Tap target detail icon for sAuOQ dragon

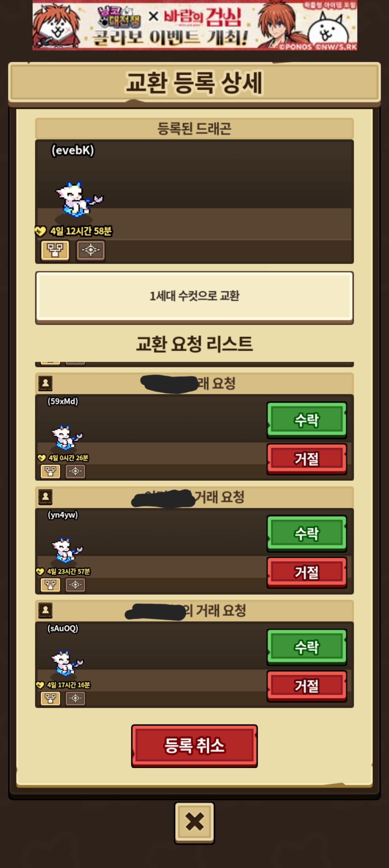tap(75, 698)
